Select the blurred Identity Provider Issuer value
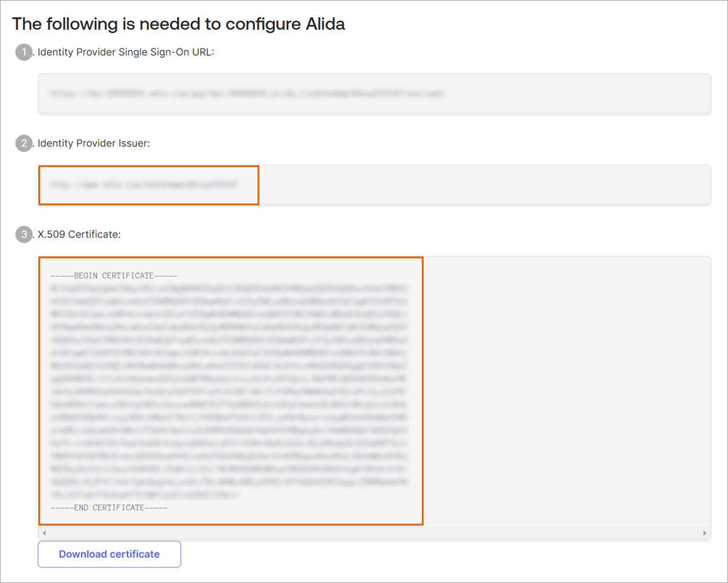 144,184
